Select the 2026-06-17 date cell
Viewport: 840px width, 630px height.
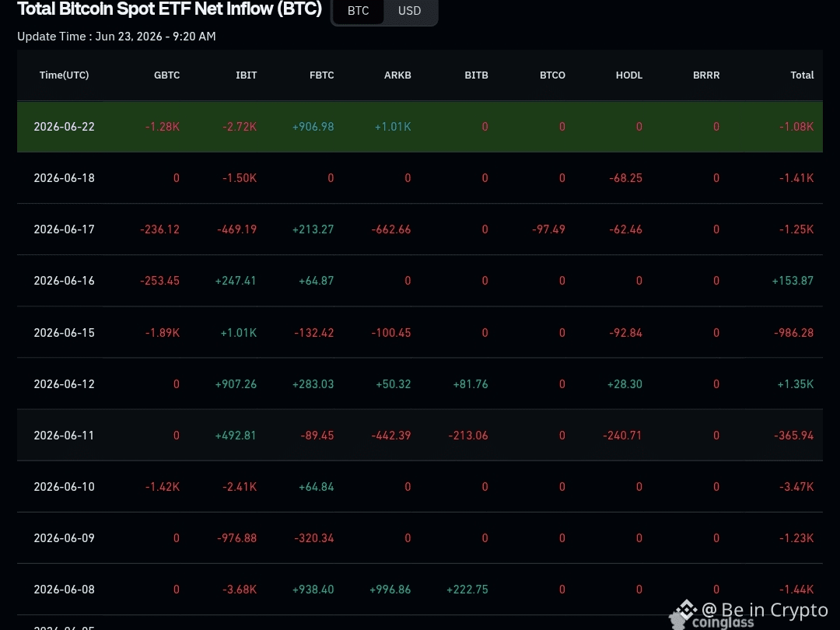point(65,229)
